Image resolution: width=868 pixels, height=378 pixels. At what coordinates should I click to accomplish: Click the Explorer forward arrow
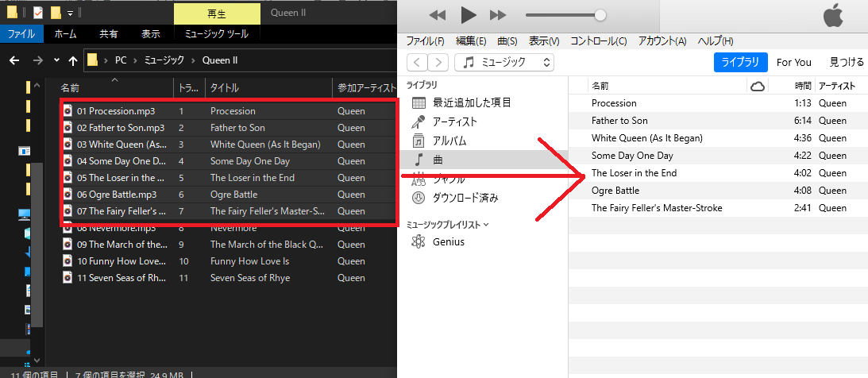tap(37, 60)
